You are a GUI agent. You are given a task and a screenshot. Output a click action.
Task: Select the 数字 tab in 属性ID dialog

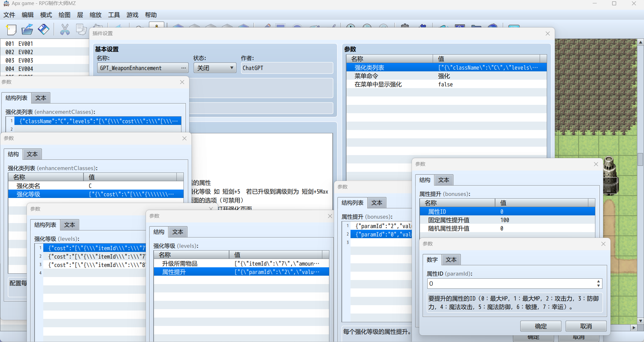point(432,260)
